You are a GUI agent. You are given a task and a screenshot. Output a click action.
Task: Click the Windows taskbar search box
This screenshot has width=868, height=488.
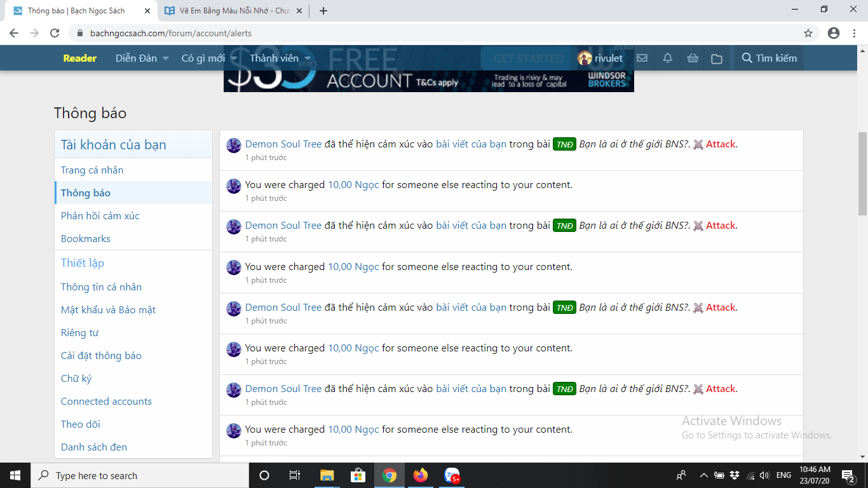point(139,475)
